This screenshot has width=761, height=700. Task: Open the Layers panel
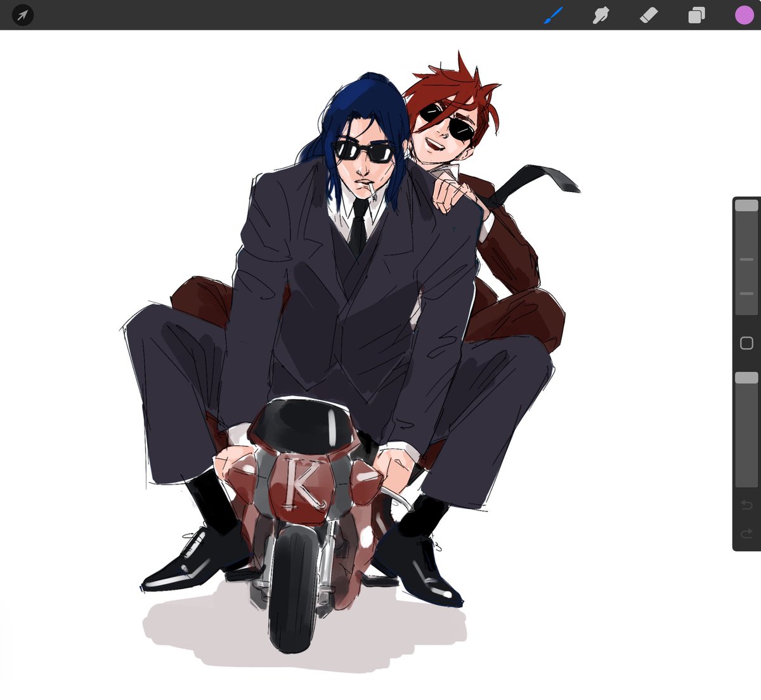click(x=696, y=15)
